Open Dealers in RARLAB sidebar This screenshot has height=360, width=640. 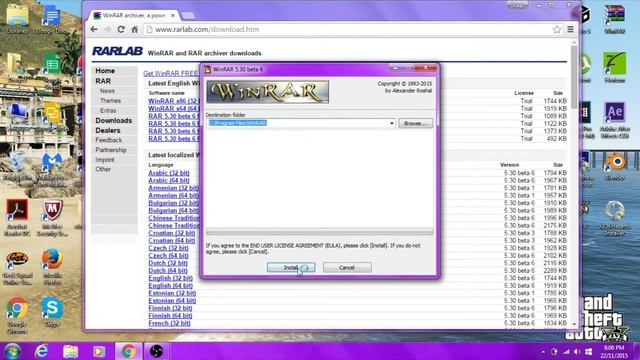108,130
